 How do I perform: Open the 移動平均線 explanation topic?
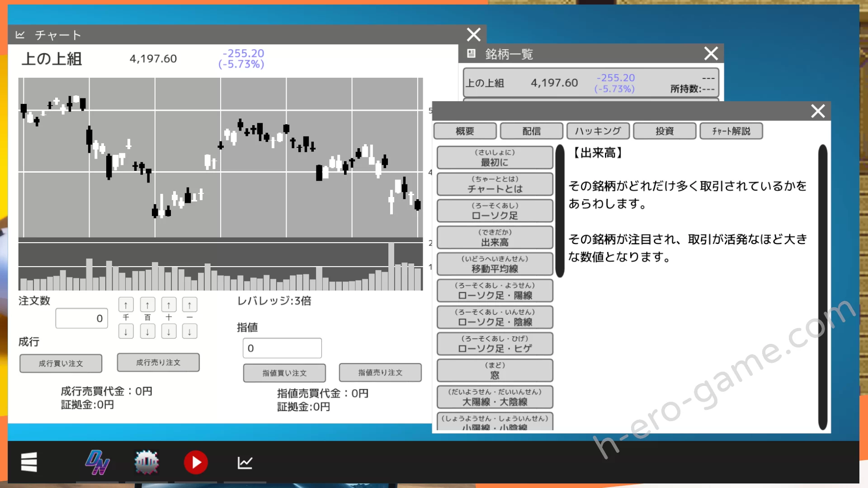[x=495, y=264]
